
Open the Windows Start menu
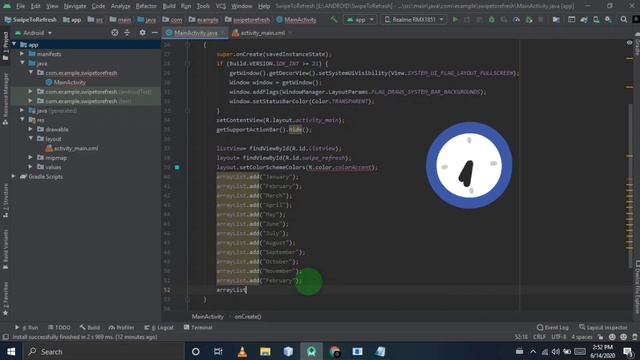coord(11,351)
